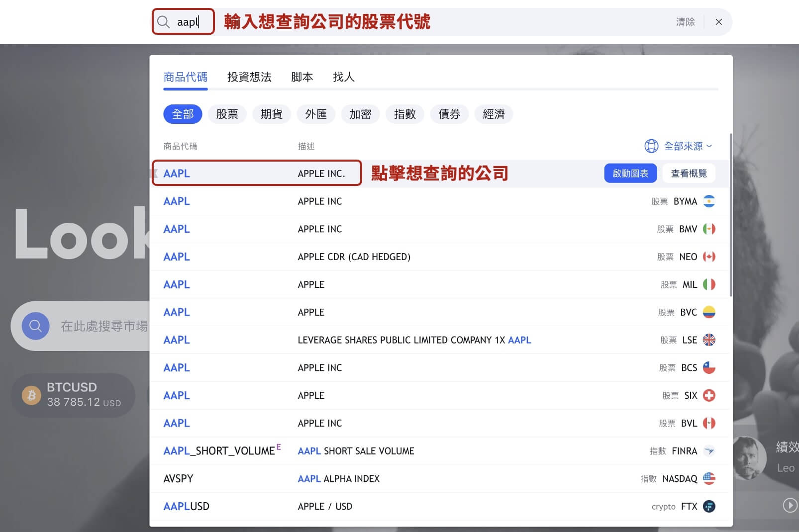The image size is (799, 532).
Task: Select the AAPL row listed on BVL
Action: point(439,424)
